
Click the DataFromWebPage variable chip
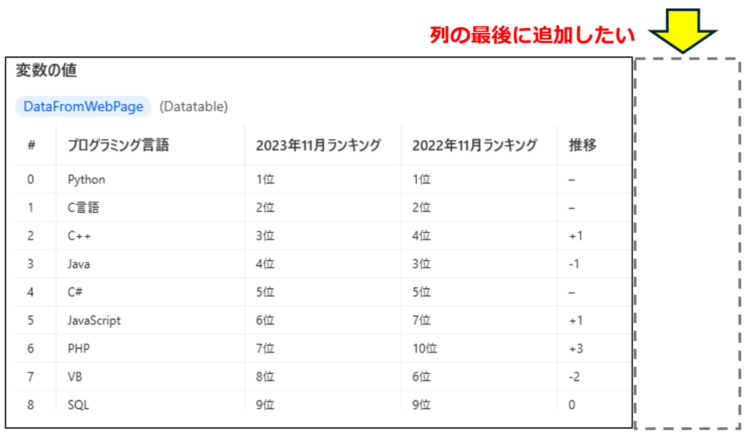[83, 106]
